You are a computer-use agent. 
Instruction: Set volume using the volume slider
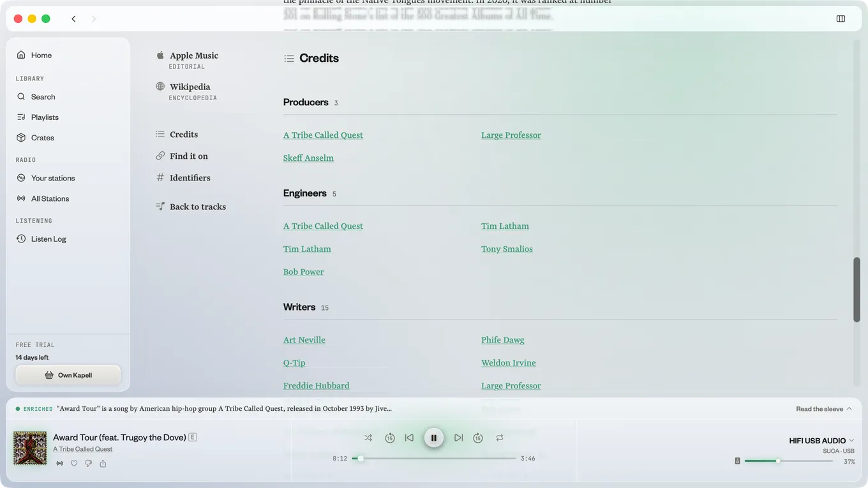(788, 461)
